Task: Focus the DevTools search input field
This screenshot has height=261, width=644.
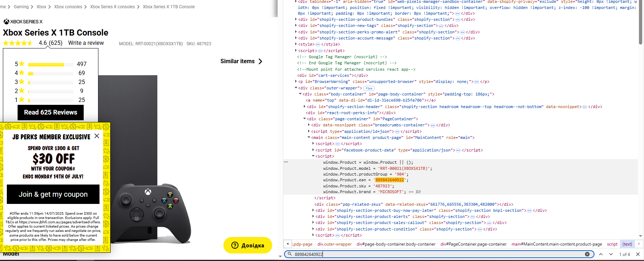Action: click(438, 254)
